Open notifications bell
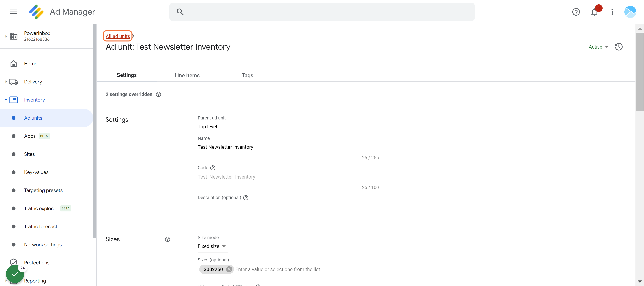Image resolution: width=644 pixels, height=286 pixels. [x=594, y=12]
